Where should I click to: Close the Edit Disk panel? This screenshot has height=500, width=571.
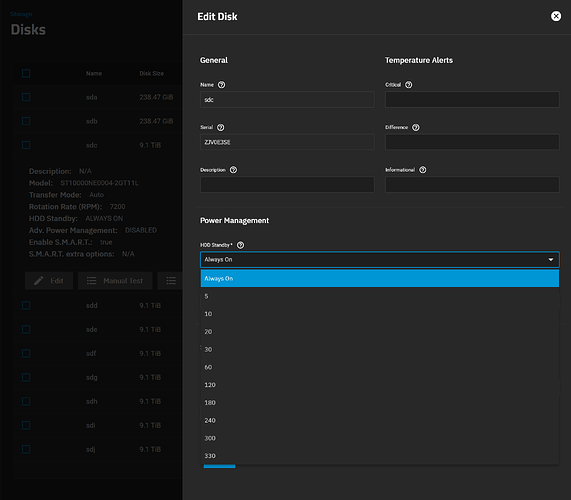click(x=556, y=16)
